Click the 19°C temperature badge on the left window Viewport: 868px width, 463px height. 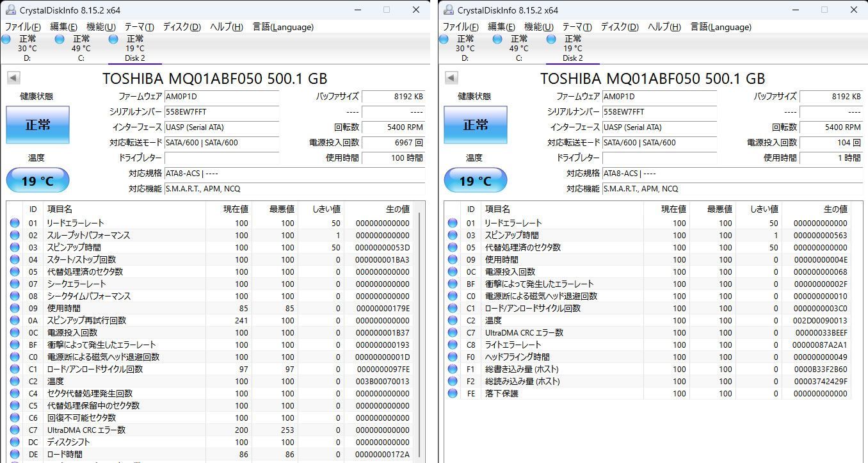37,180
